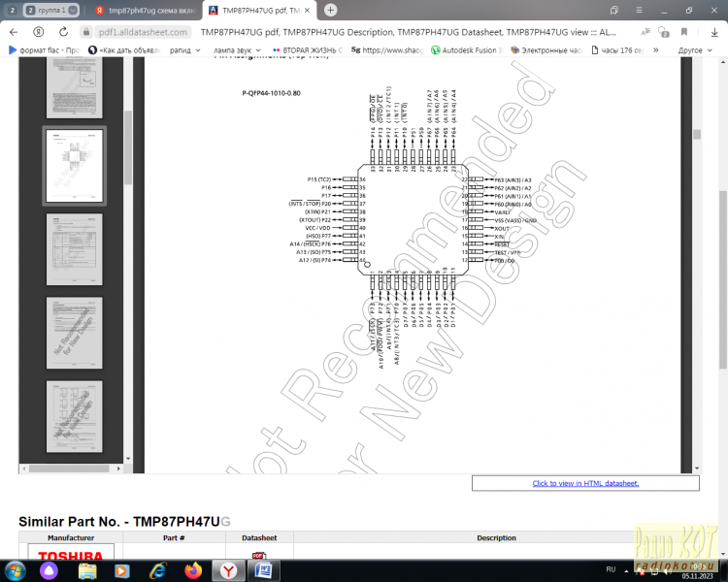The image size is (728, 582).
Task: Click the padlock site security icon
Action: click(85, 32)
